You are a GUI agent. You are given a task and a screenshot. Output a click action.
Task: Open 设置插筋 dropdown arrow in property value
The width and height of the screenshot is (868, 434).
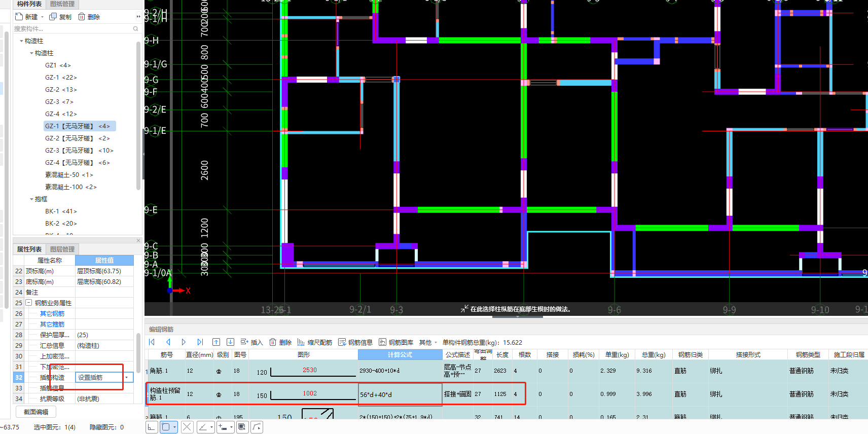tap(126, 377)
